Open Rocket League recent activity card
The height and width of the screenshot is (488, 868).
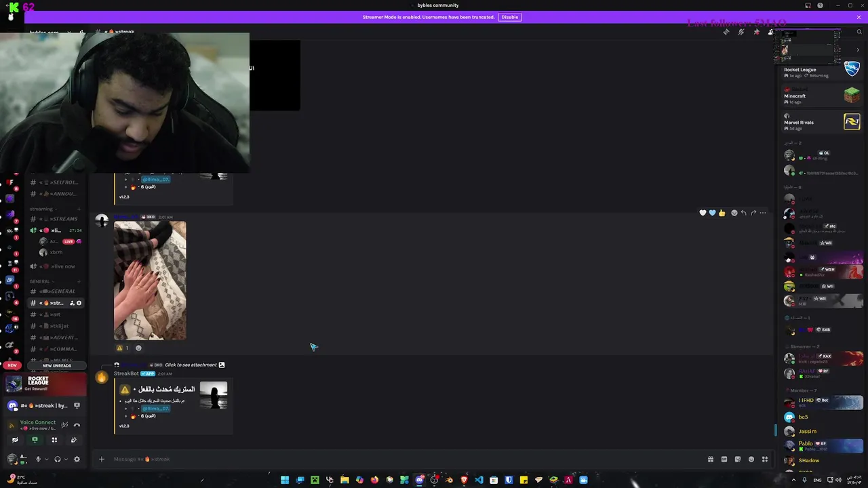pos(821,70)
